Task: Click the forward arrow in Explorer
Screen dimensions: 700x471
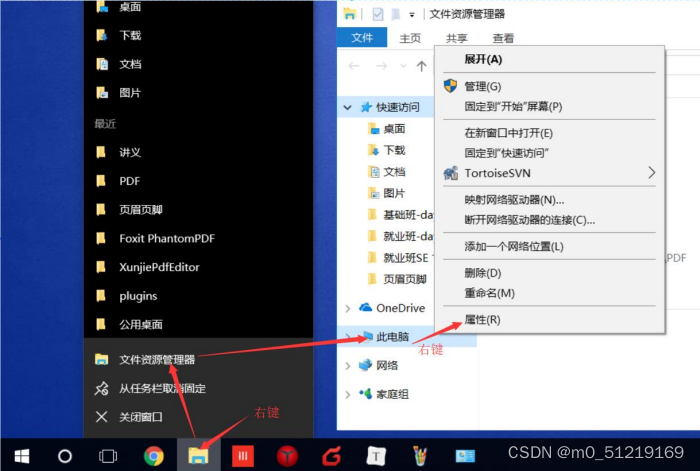Action: (x=381, y=66)
